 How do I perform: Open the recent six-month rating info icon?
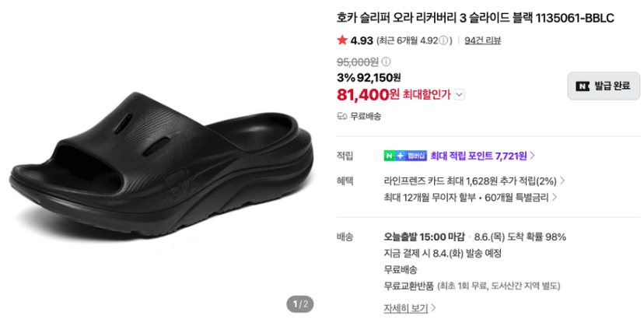(443, 40)
